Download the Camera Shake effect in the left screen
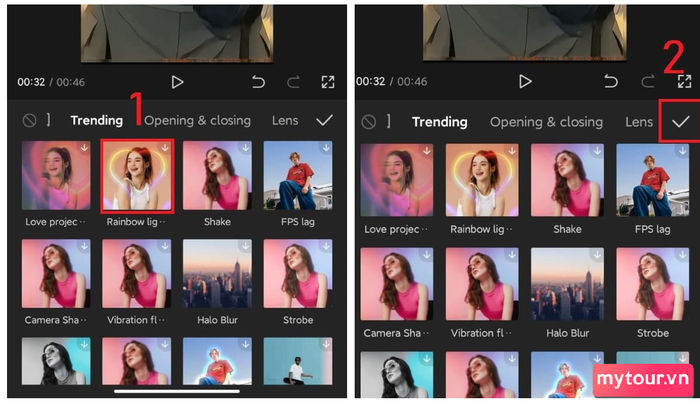Screen dimensions: 700x405 (84, 246)
